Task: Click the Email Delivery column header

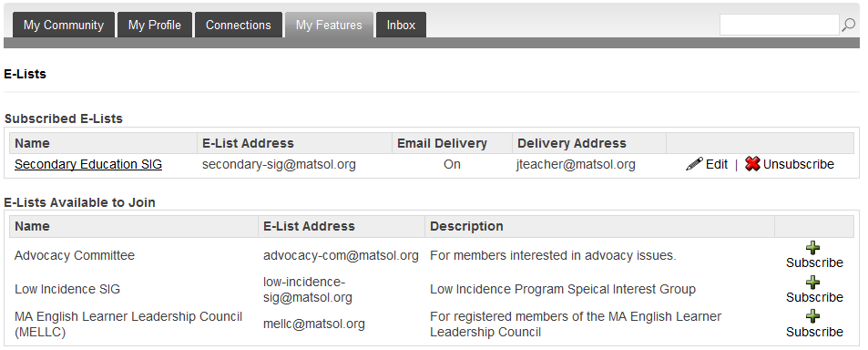Action: [442, 143]
